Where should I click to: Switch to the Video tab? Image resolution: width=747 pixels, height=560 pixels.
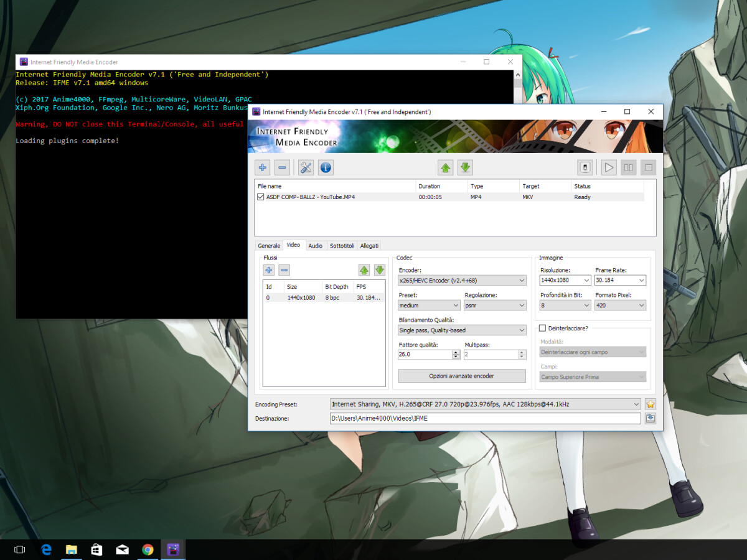(293, 245)
